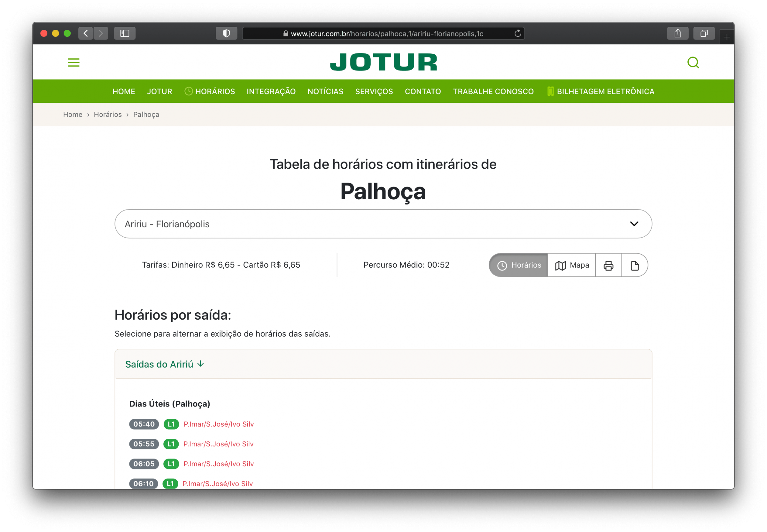Switch to the Mapa view

click(x=571, y=265)
